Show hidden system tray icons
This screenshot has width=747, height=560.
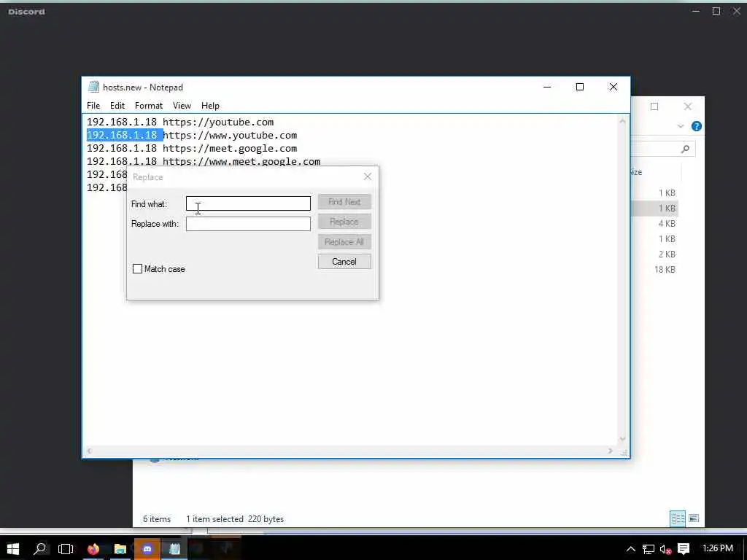631,549
